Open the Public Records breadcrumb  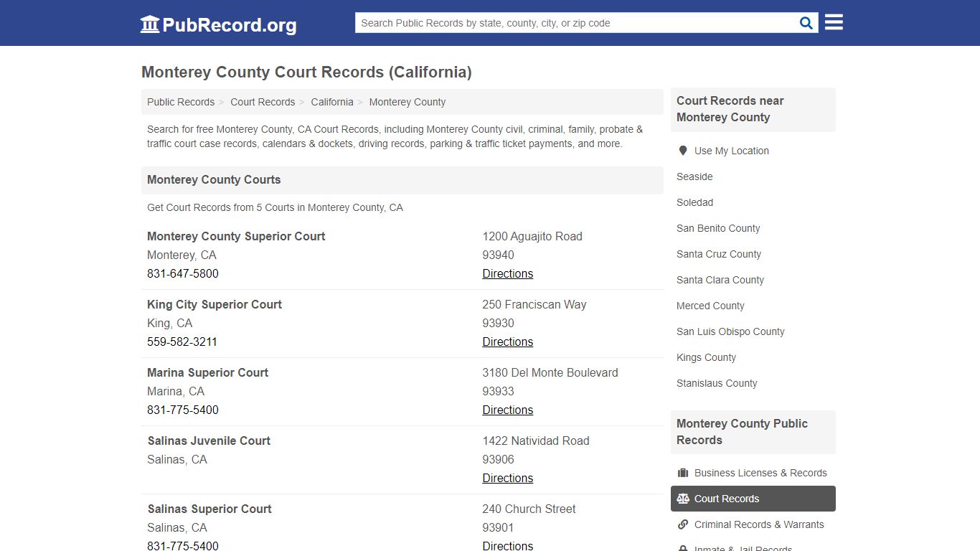coord(181,102)
